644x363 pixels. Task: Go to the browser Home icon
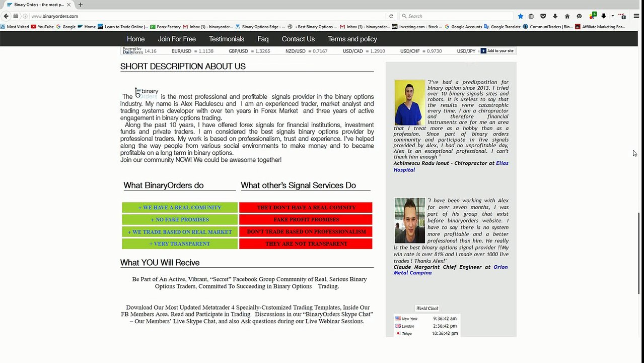point(567,16)
